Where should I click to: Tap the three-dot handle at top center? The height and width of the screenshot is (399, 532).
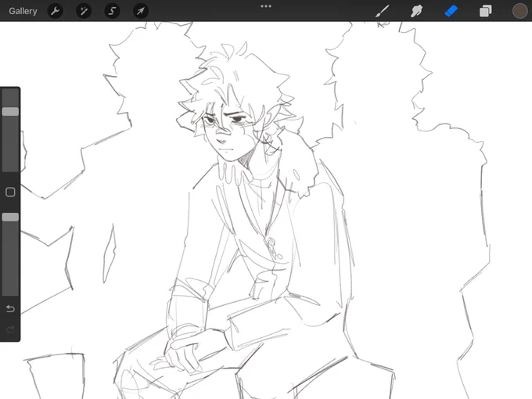click(266, 6)
